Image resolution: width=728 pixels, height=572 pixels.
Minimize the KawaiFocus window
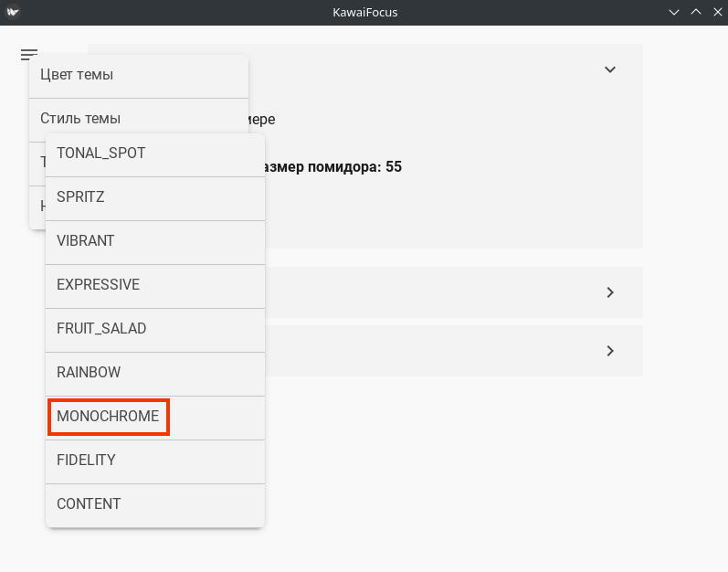tap(674, 12)
